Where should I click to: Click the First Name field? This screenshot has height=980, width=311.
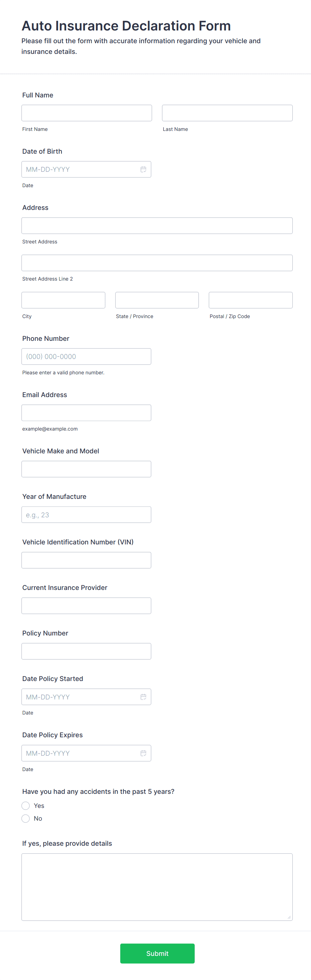click(x=87, y=112)
